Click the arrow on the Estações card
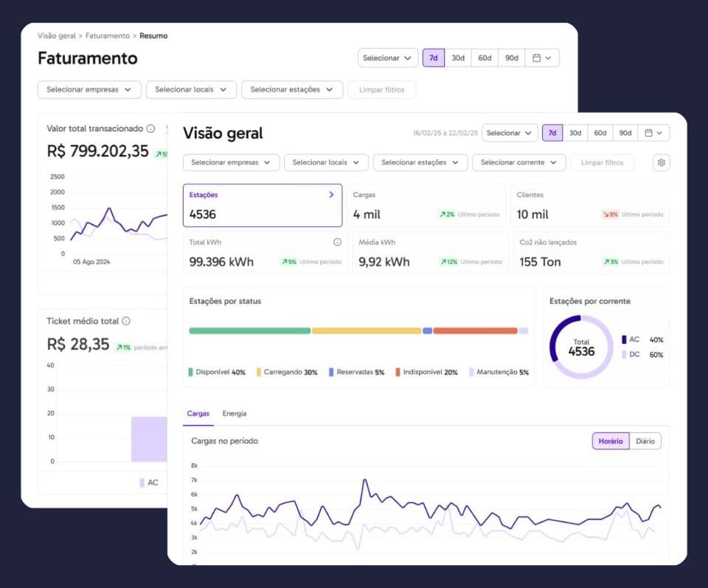 click(332, 194)
